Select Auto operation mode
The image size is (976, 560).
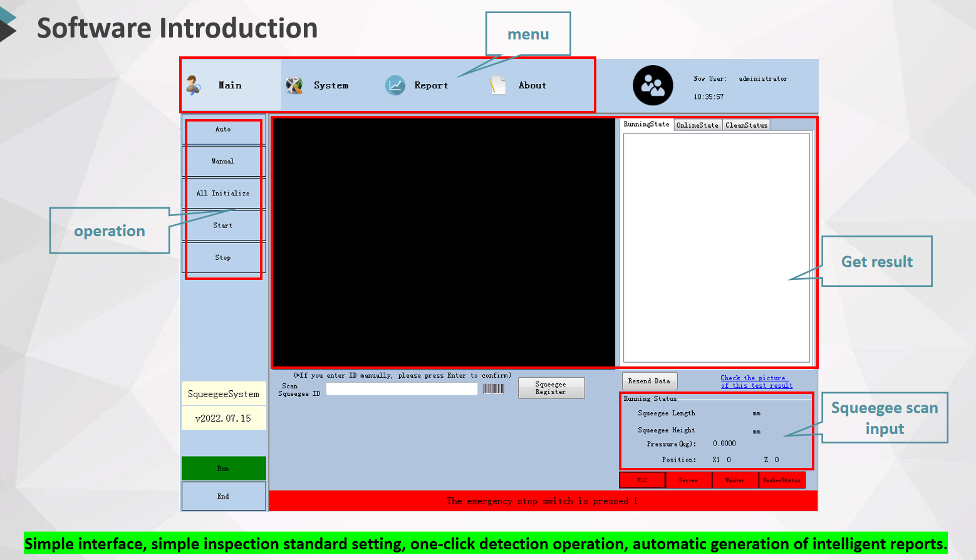tap(224, 129)
